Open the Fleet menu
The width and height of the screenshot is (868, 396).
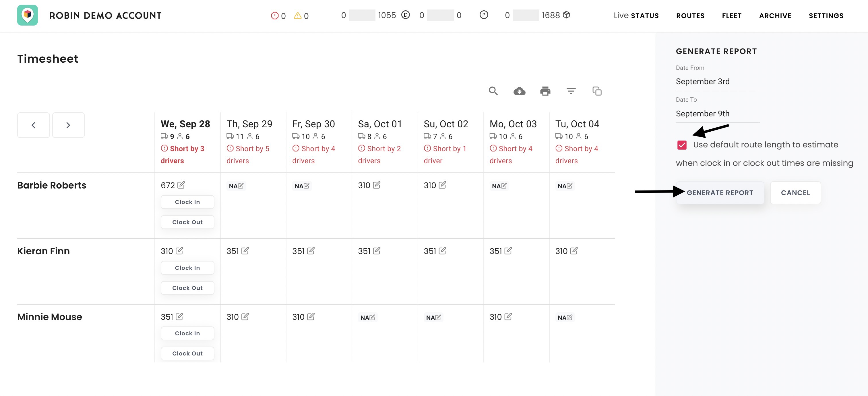point(732,16)
